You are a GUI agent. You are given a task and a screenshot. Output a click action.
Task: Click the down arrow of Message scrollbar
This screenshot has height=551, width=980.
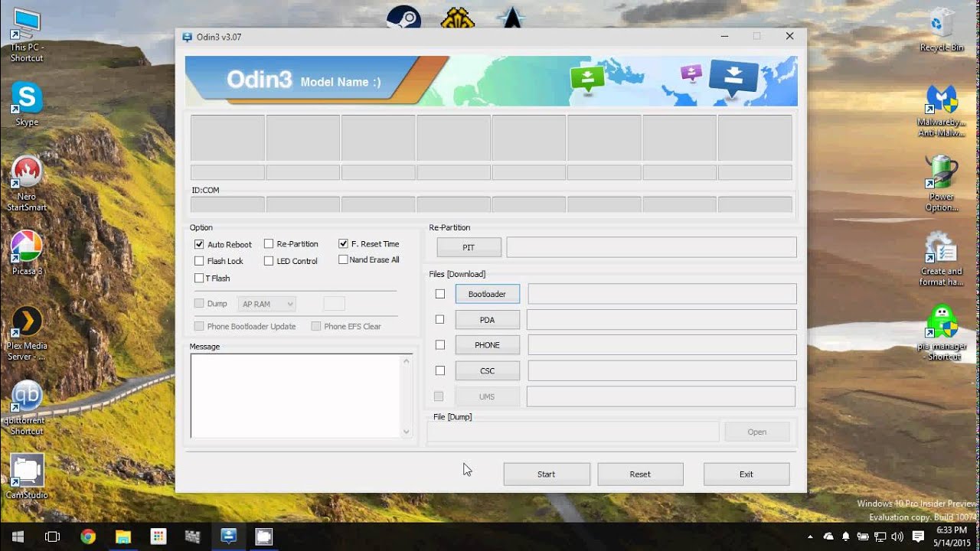pos(407,432)
